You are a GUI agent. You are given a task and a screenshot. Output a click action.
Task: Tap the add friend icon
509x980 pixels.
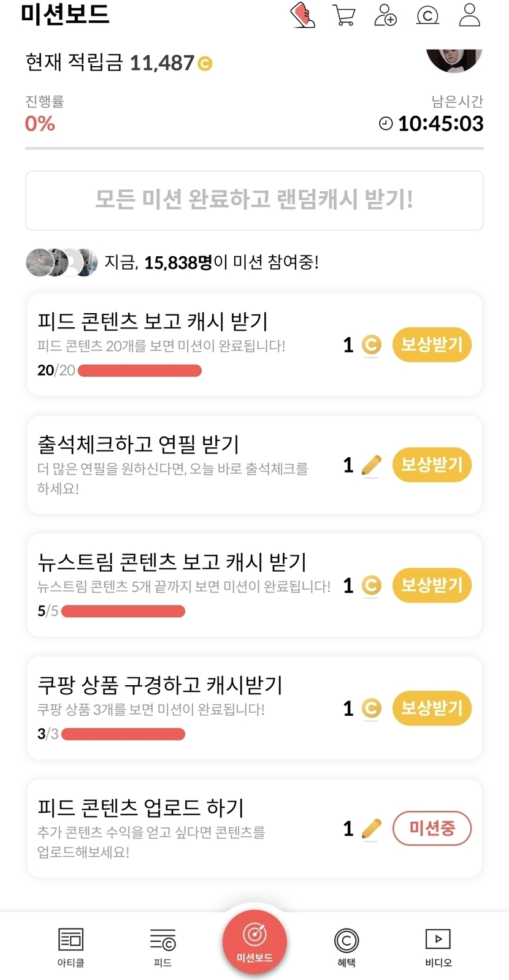pyautogui.click(x=385, y=15)
